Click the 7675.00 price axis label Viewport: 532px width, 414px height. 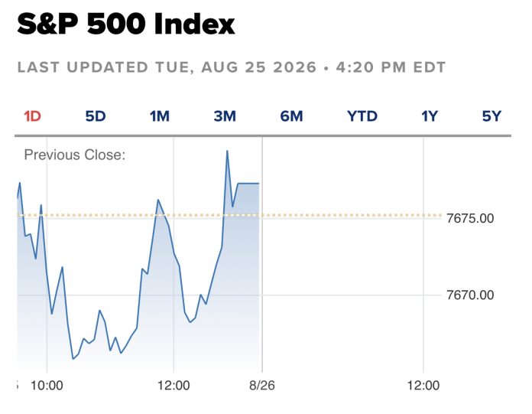[470, 218]
